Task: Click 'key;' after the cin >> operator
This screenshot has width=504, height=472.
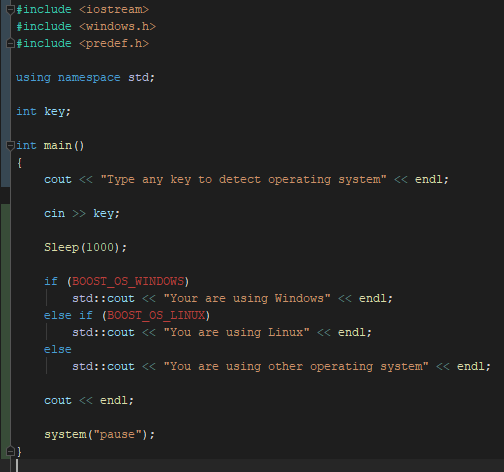Action: coord(107,214)
